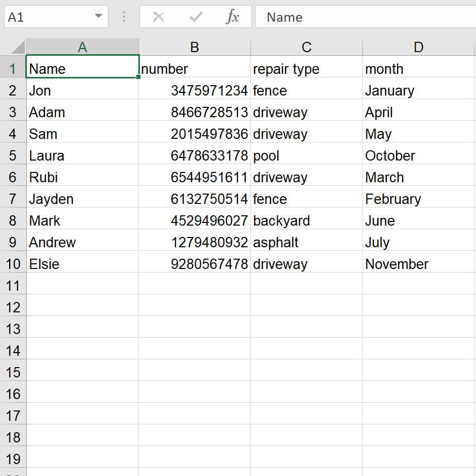This screenshot has height=476, width=476.
Task: Click the number 4529496027
Action: 195,218
